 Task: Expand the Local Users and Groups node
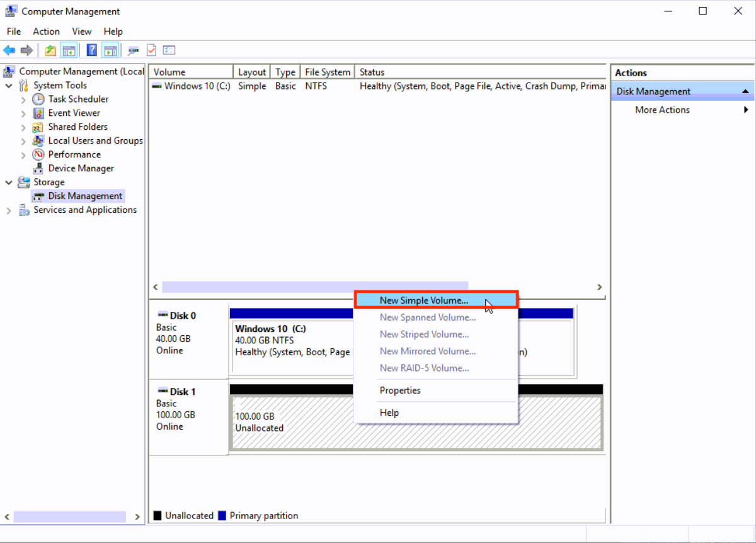23,141
